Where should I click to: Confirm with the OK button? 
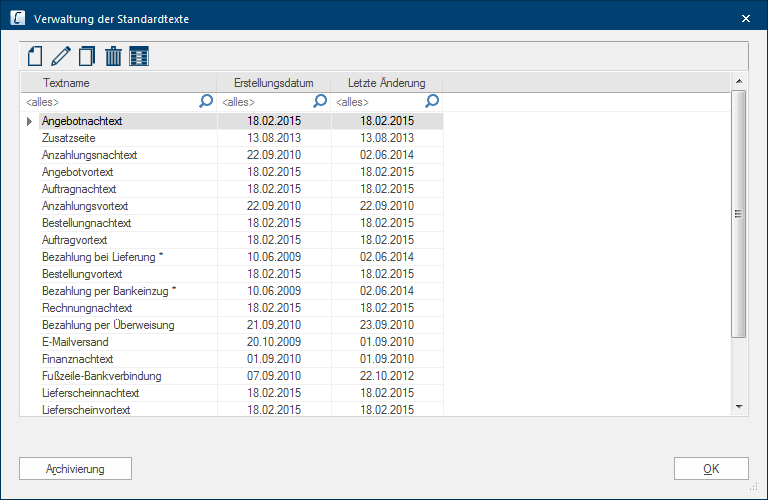pyautogui.click(x=711, y=468)
